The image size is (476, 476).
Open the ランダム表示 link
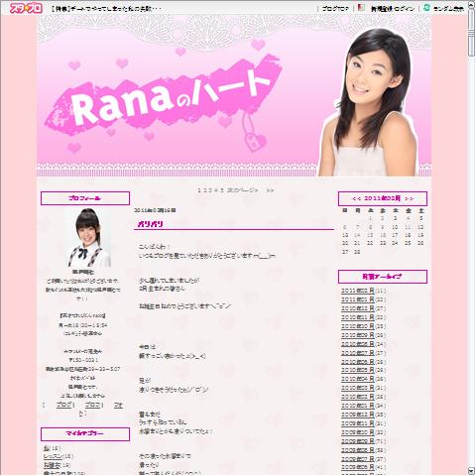[448, 9]
